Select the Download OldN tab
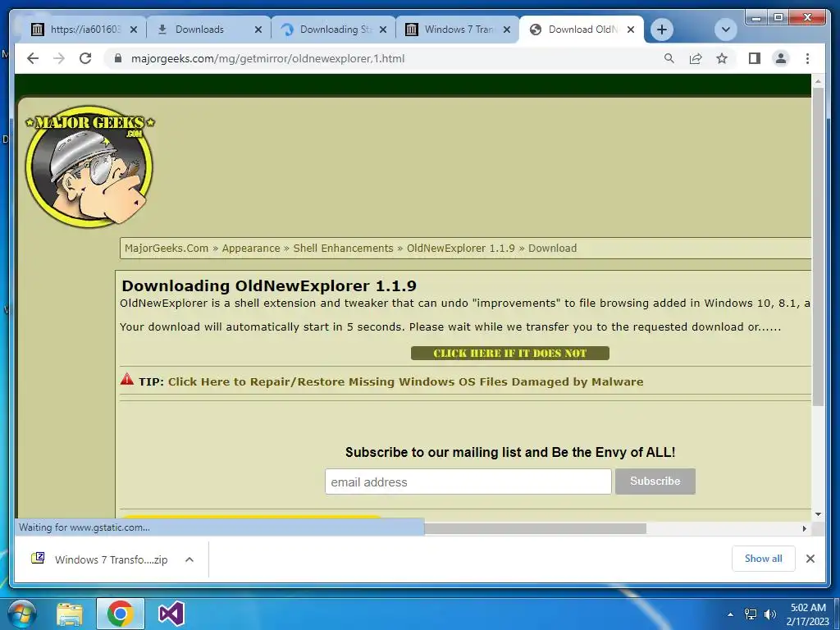 (582, 30)
